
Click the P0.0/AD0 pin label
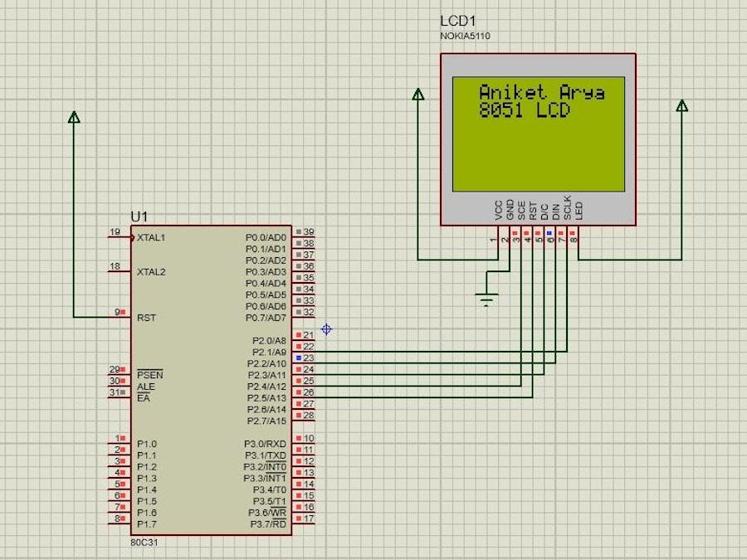tap(266, 237)
